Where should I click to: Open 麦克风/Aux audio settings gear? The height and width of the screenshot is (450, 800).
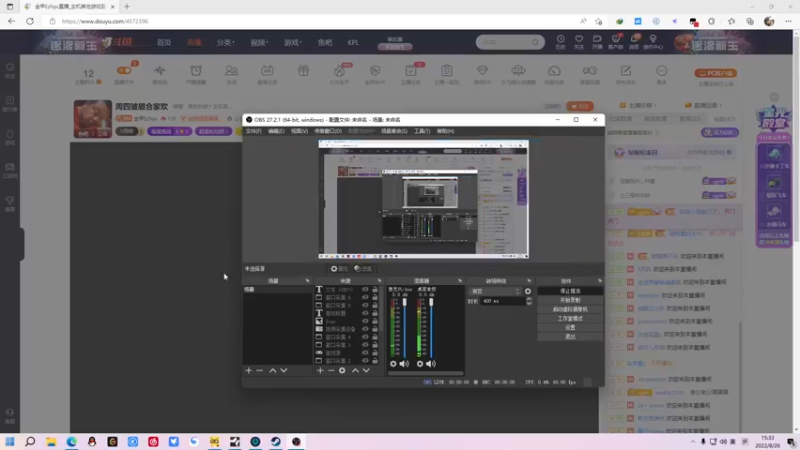click(393, 364)
